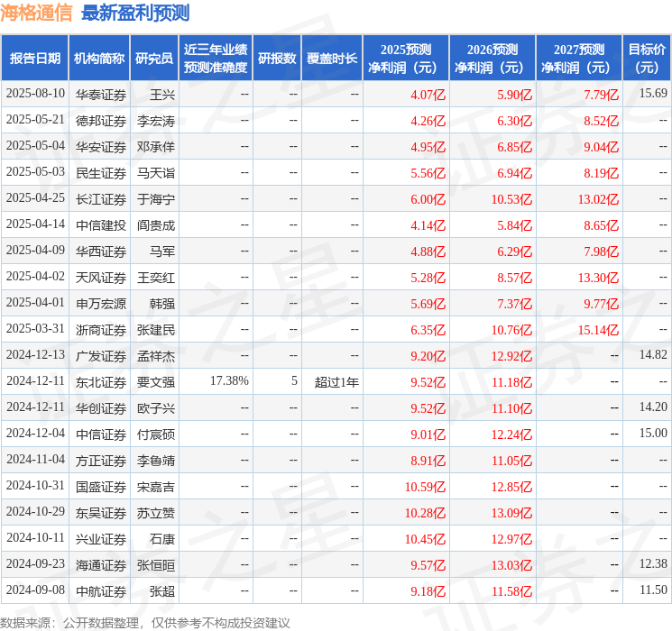Click the 最新盈利预测 heading
The height and width of the screenshot is (631, 672).
point(135,13)
